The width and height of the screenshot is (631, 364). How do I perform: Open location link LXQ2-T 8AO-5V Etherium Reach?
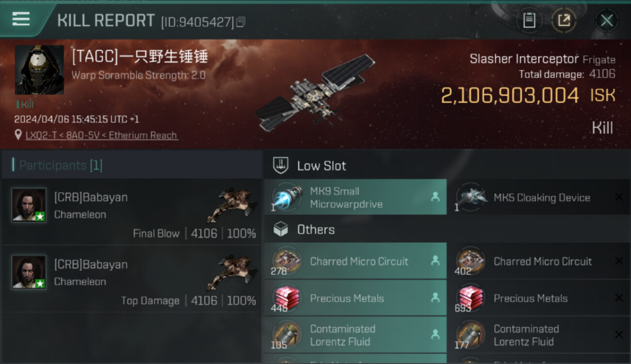point(102,135)
